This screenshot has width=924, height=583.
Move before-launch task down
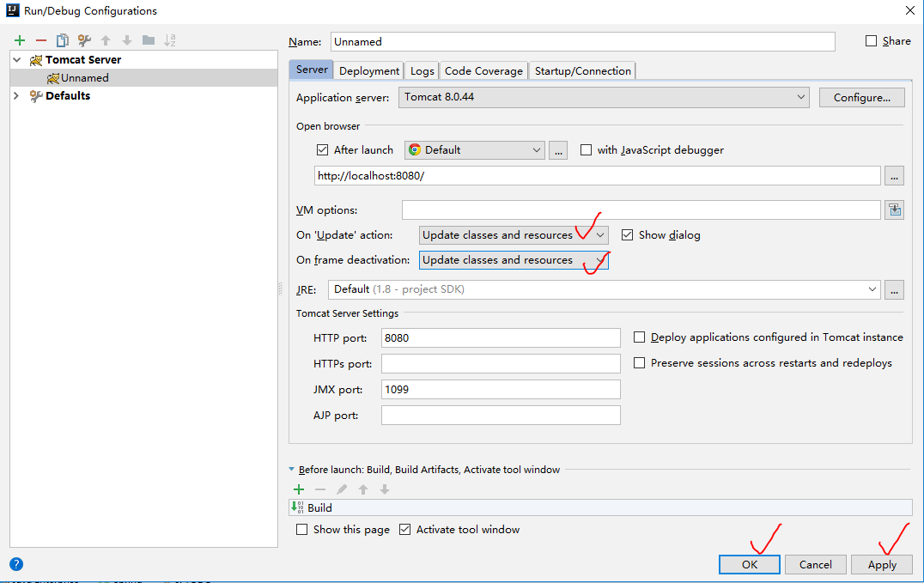pyautogui.click(x=384, y=489)
